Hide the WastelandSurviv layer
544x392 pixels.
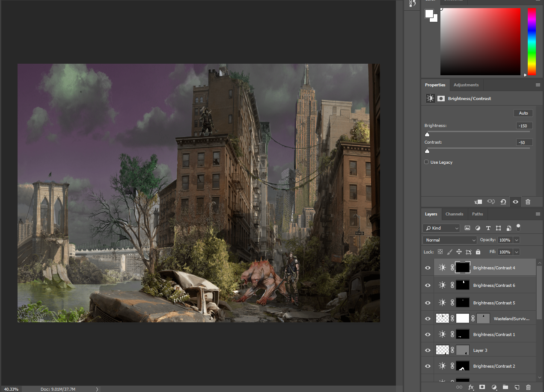[x=428, y=318]
